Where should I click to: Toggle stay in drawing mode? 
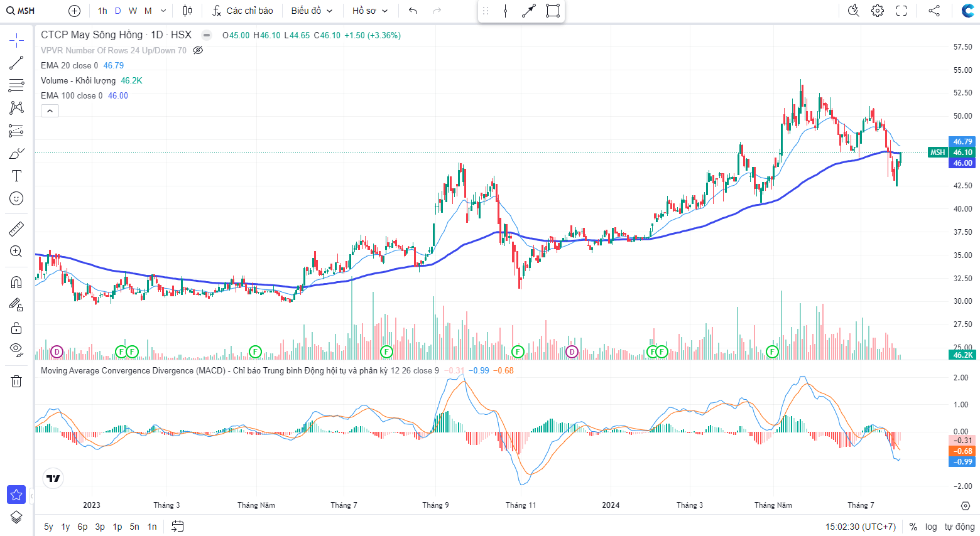click(16, 305)
